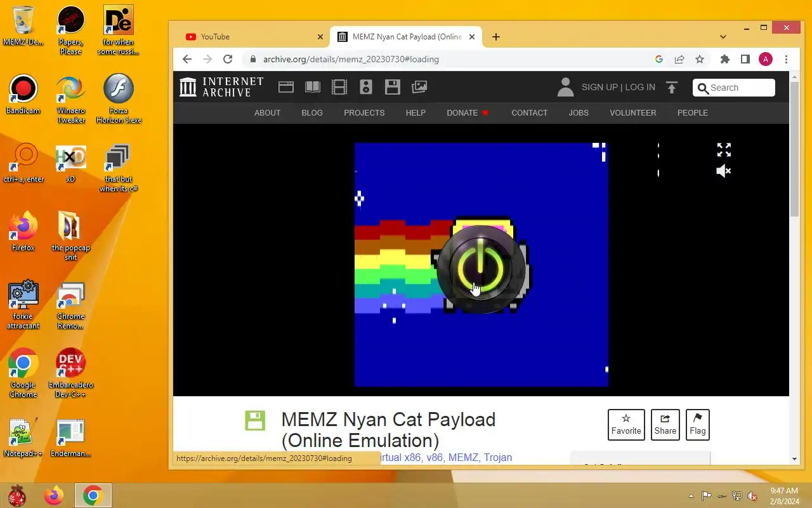Flag this item
This screenshot has width=812, height=508.
(x=698, y=425)
